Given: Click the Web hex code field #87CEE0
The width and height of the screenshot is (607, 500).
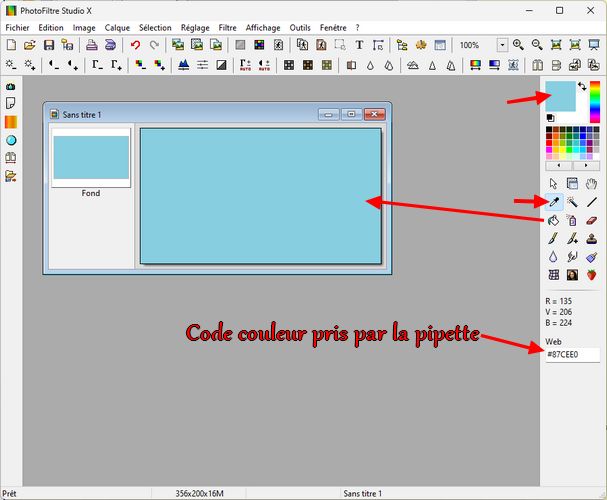Looking at the screenshot, I should tap(573, 354).
